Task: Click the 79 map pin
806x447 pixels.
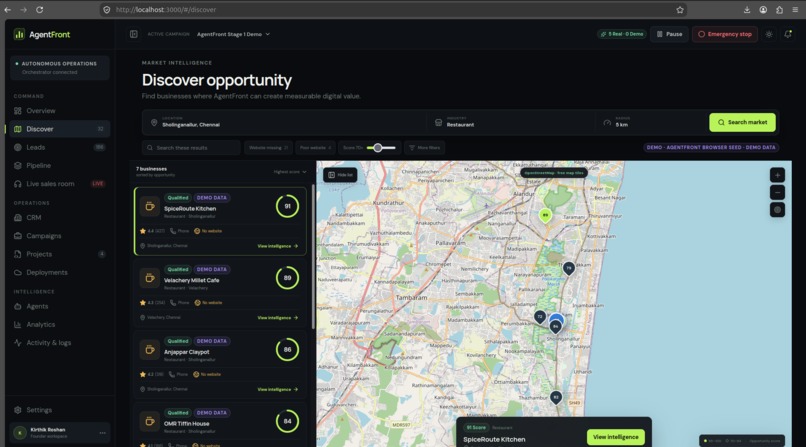Action: [x=569, y=269]
